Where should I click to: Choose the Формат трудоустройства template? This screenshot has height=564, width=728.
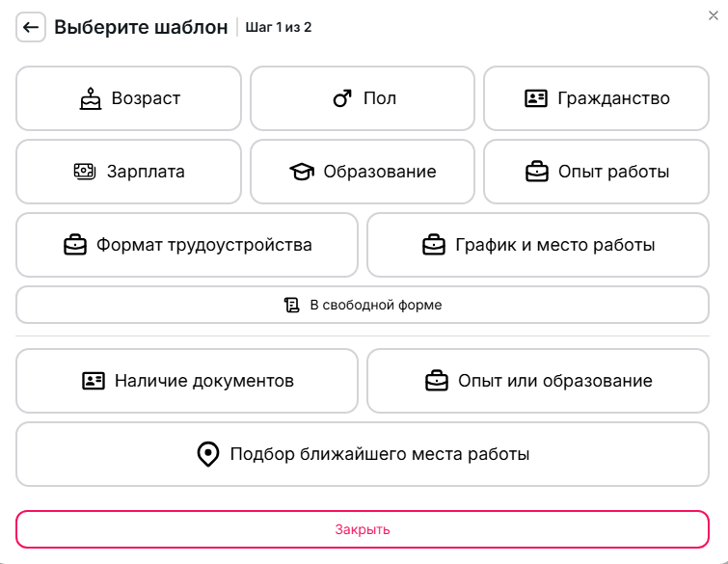(x=187, y=245)
